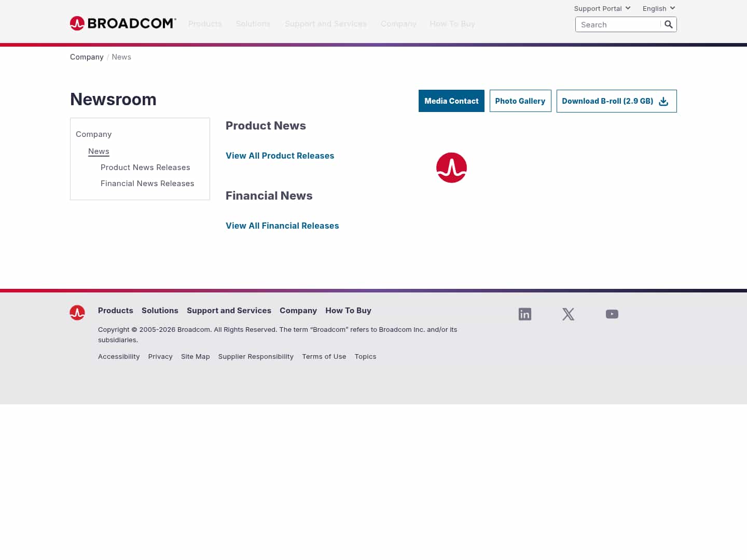747x560 pixels.
Task: Click the News breadcrumb text
Action: 121,57
